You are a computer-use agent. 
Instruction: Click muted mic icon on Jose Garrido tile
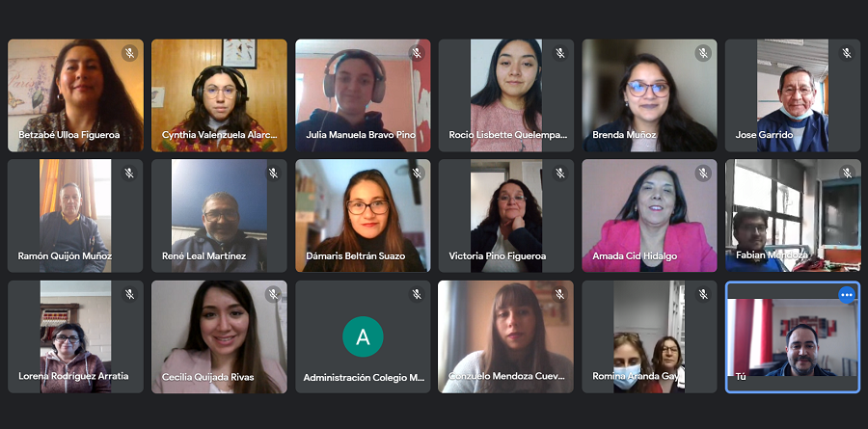[x=847, y=53]
